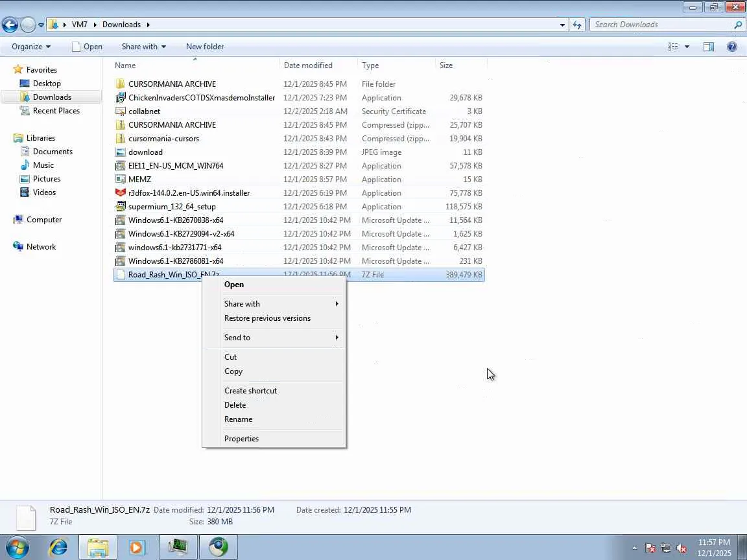Select Downloads in navigation pane
The width and height of the screenshot is (747, 560).
pos(52,97)
